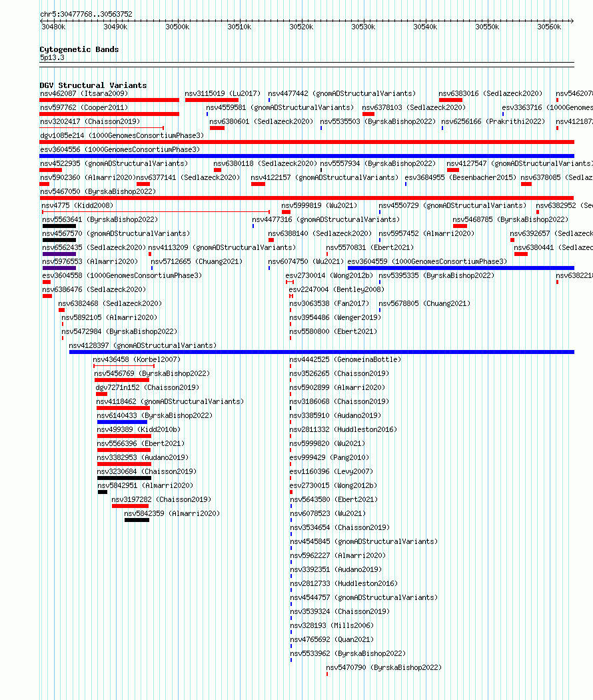Click nsv5456769 (ByrskaBishop2022) label
This screenshot has height=700, width=593.
(x=152, y=373)
